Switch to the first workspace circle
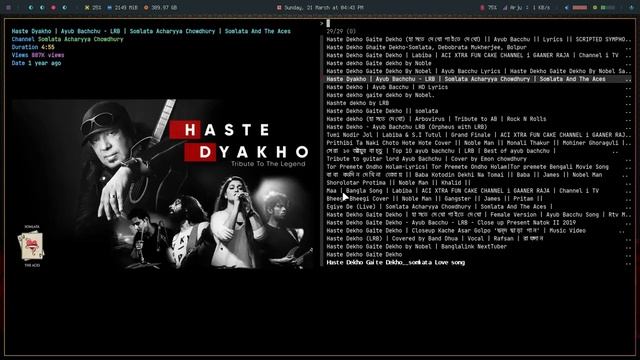 (x=31, y=7)
